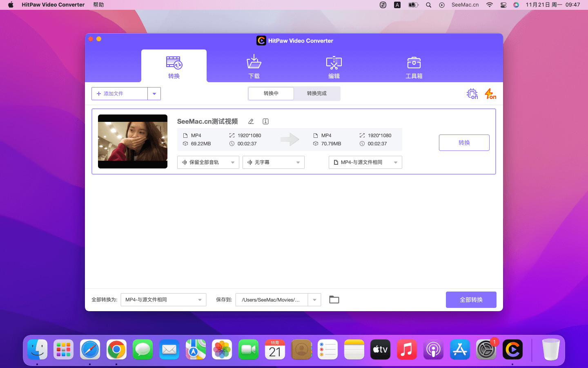Image resolution: width=588 pixels, height=368 pixels.
Task: Toggle hardware acceleration chip icon
Action: coord(472,94)
